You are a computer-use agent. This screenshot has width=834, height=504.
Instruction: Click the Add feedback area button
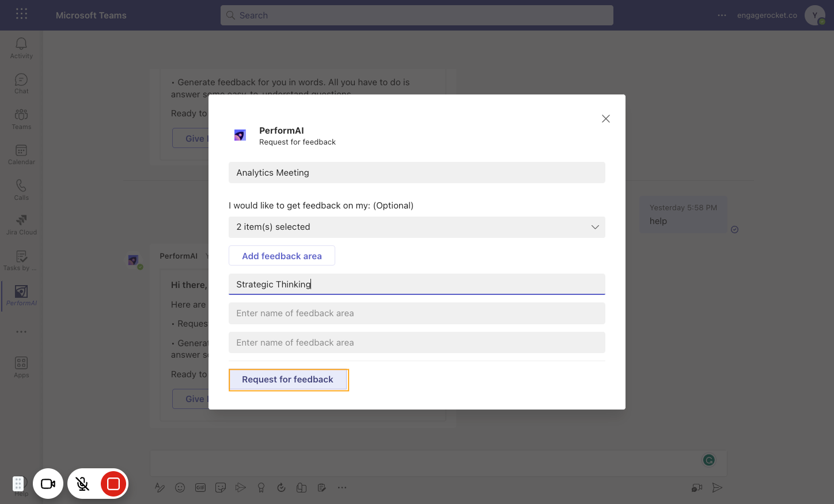[x=282, y=256]
